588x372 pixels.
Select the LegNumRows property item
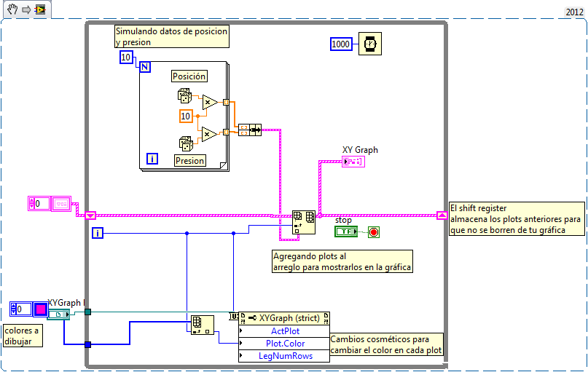[284, 356]
